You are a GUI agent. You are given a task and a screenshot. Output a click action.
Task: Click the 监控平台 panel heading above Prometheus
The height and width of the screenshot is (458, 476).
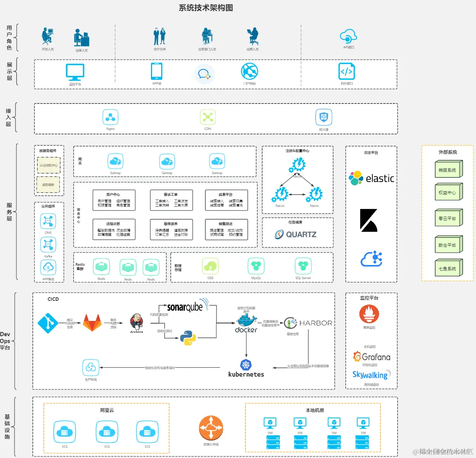point(369,298)
